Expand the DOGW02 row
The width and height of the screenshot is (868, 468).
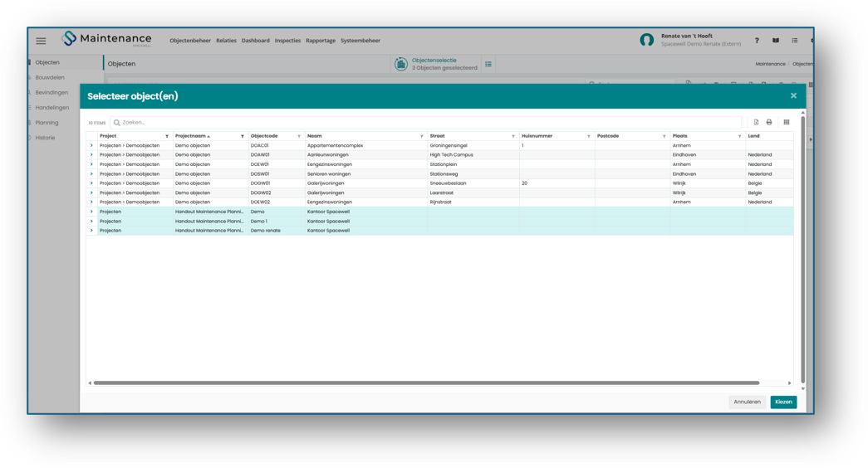(91, 193)
